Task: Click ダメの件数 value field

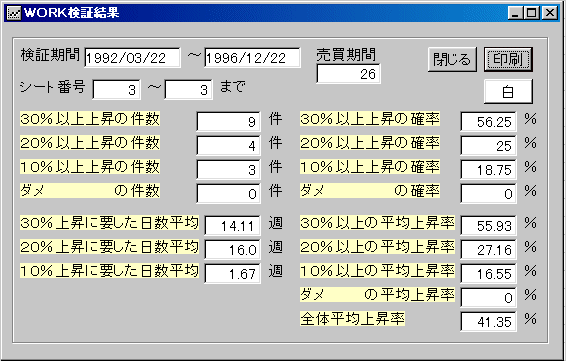Action: (228, 193)
